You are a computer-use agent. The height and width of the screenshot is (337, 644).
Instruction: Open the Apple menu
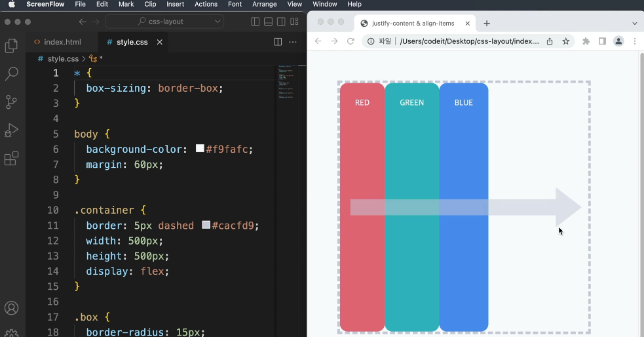(x=12, y=4)
